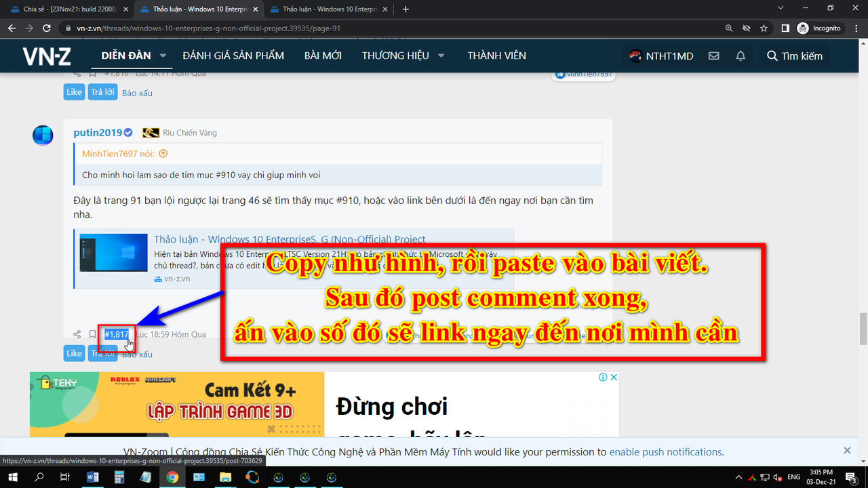Like putin2019's reply
The width and height of the screenshot is (868, 488).
point(74,353)
